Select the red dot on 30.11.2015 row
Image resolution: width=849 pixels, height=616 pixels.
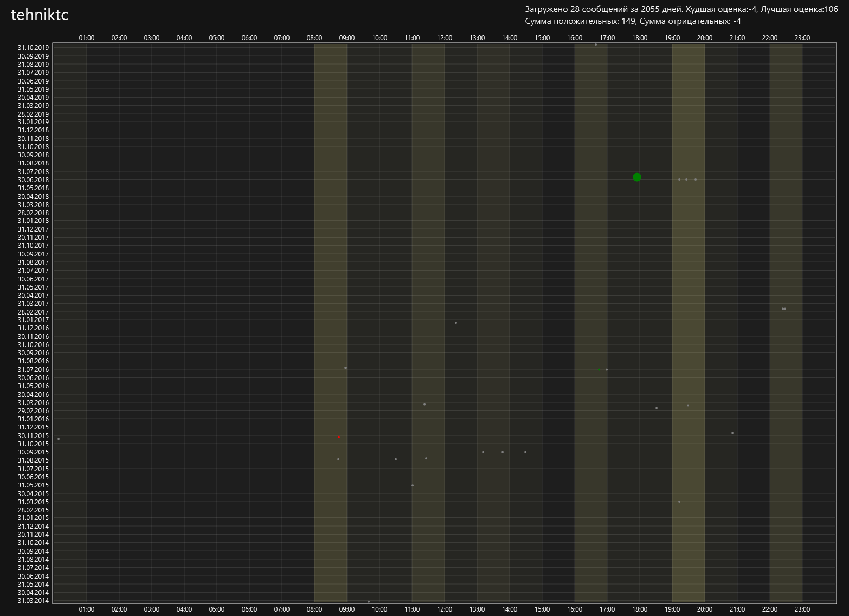pyautogui.click(x=339, y=437)
